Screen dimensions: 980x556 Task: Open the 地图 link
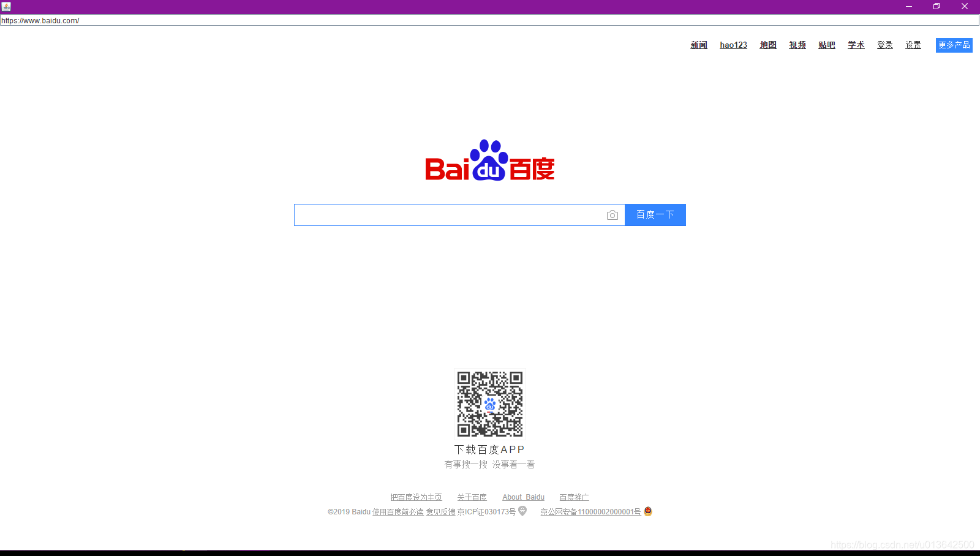767,45
